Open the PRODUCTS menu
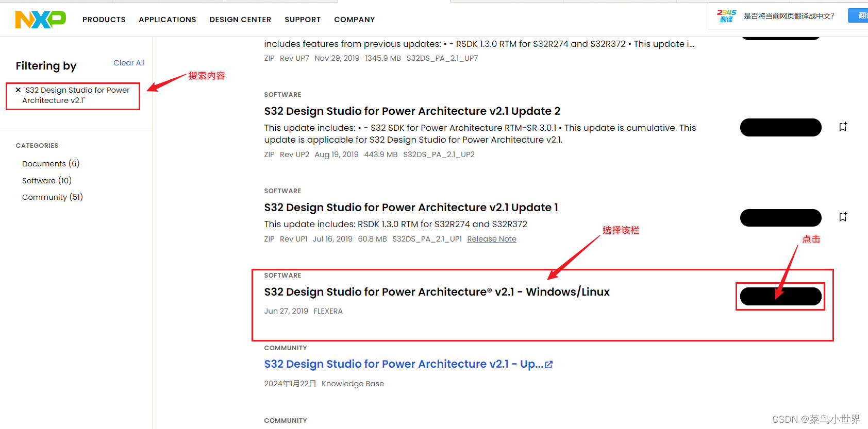 (x=104, y=20)
